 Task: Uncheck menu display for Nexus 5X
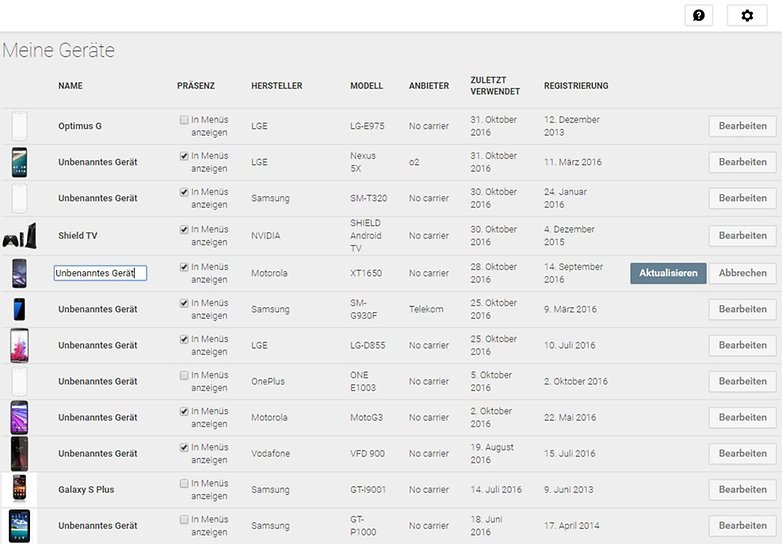[184, 156]
